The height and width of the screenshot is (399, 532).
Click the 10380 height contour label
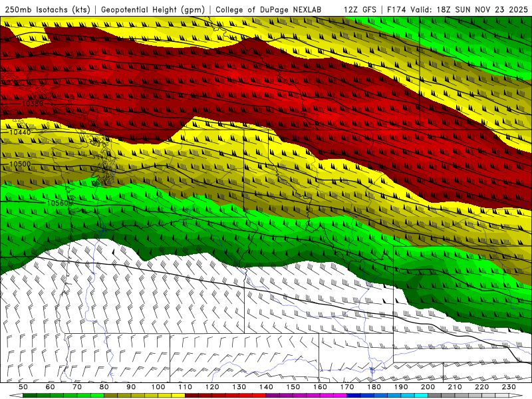[x=33, y=103]
